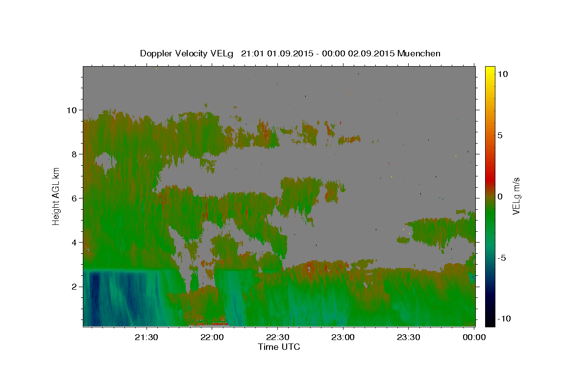
Task: Click the 22:00 time tick label
Action: pos(212,337)
